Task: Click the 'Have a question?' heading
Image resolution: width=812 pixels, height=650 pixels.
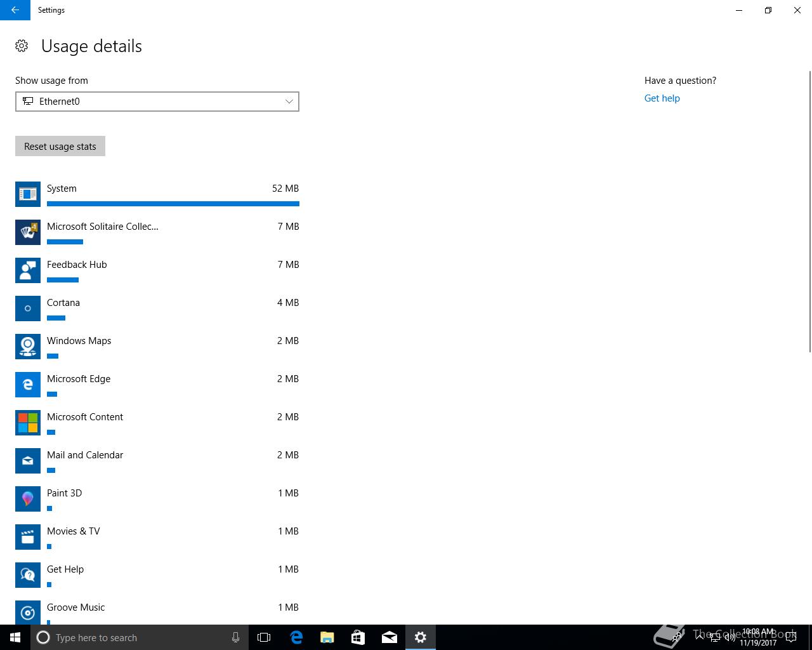Action: pyautogui.click(x=680, y=81)
